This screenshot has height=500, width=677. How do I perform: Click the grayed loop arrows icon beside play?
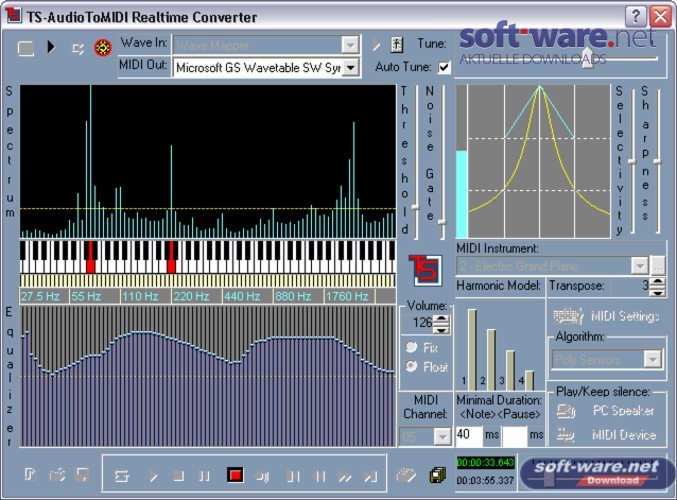point(78,49)
